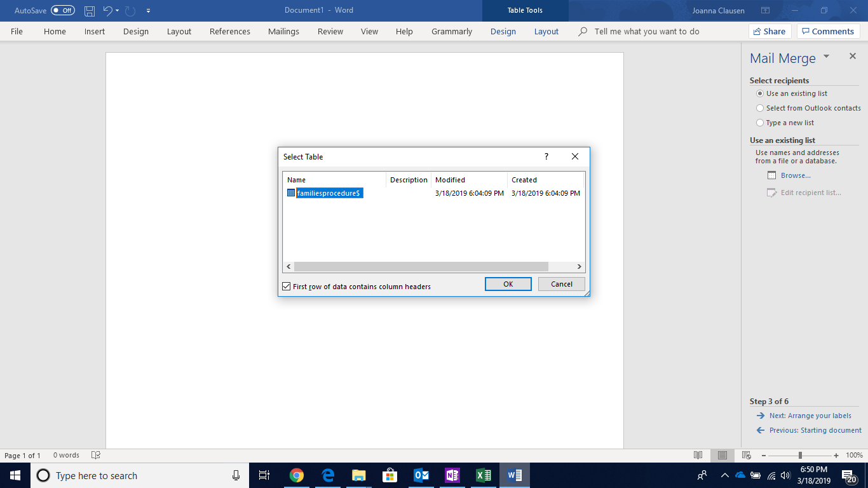
Task: Click the dialog horizontal scrollbar left arrow
Action: tap(288, 267)
